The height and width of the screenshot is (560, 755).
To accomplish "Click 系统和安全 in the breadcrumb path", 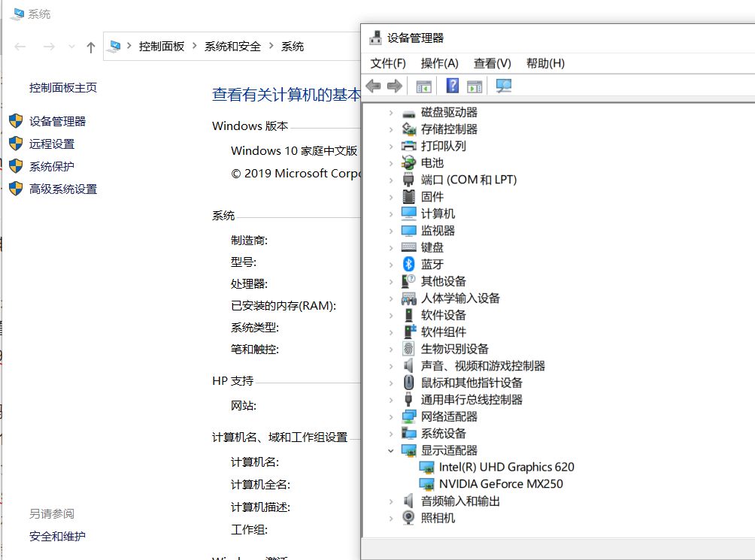I will 232,46.
